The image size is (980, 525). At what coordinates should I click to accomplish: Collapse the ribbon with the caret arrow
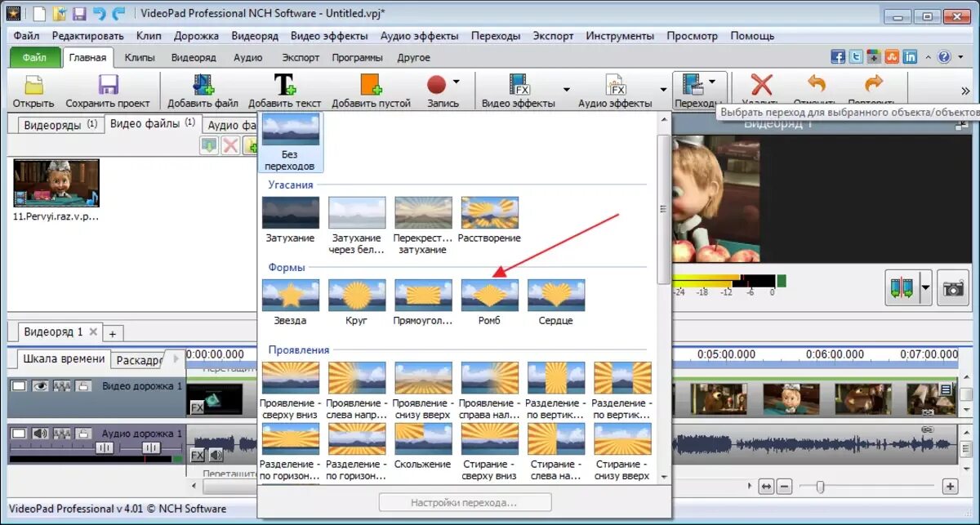click(x=929, y=57)
